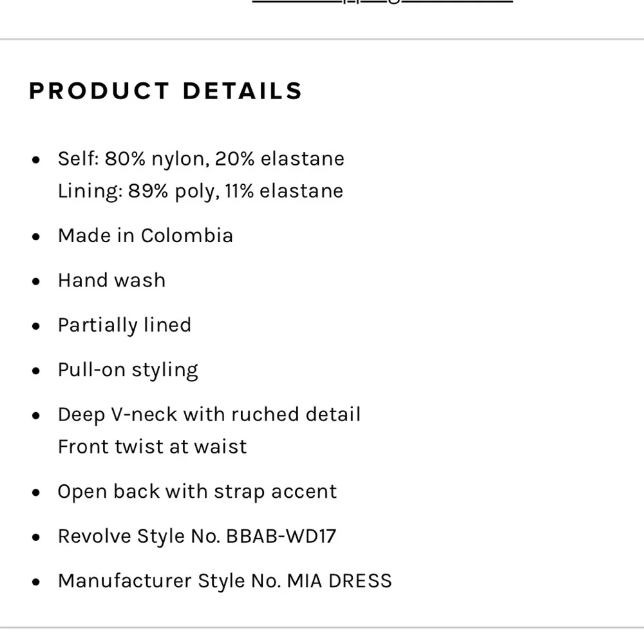Click the 'Hand wash' care instruction
Screen dimensions: 644x644
111,281
